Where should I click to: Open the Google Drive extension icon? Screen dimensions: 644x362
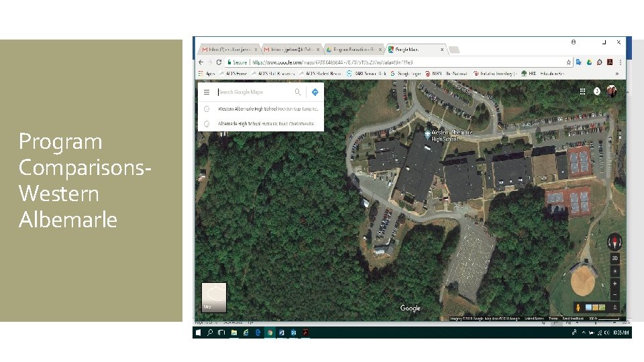(x=590, y=62)
